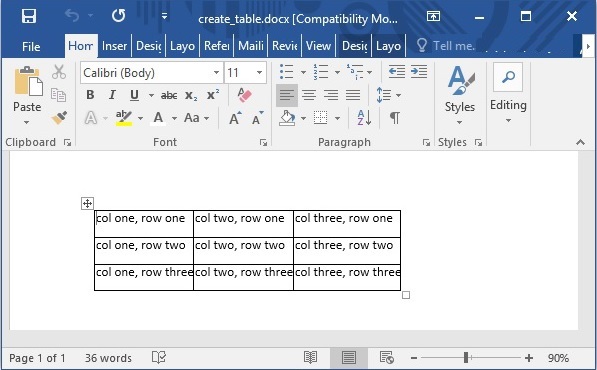597x370 pixels.
Task: Open the Mailings ribbon tab
Action: (251, 46)
